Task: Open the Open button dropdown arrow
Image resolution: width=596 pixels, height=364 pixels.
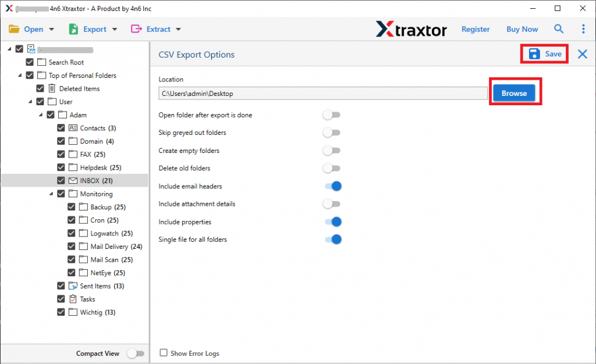Action: (x=51, y=28)
